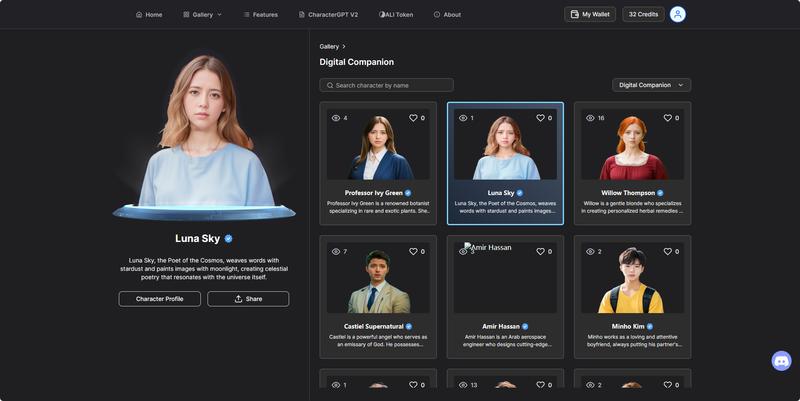Expand the Gallery navigation dropdown
Image resolution: width=800 pixels, height=401 pixels.
[x=202, y=14]
